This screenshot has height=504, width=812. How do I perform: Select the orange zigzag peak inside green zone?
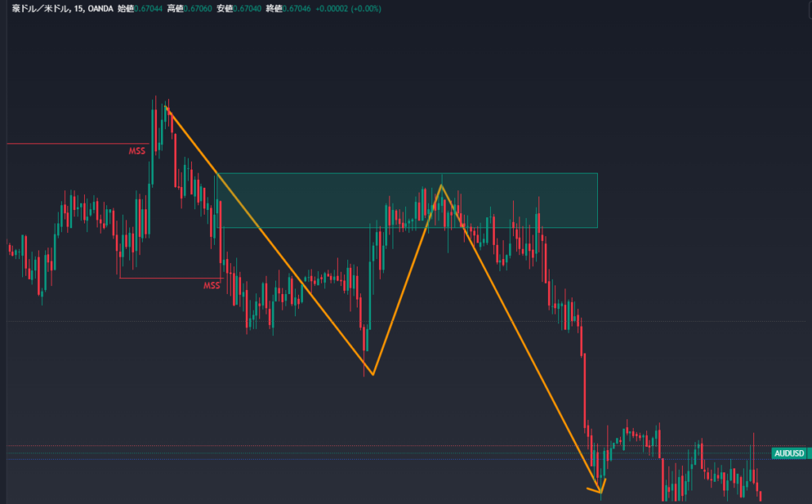coord(442,185)
